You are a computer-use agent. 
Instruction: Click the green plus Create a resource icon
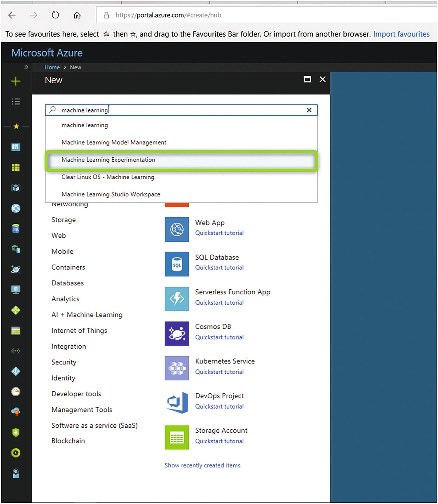click(x=16, y=81)
